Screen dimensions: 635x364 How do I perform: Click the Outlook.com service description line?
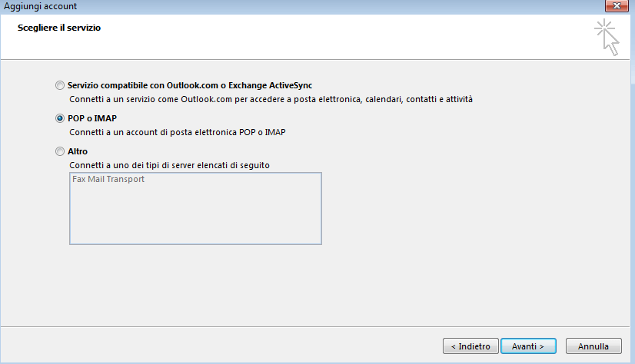271,99
